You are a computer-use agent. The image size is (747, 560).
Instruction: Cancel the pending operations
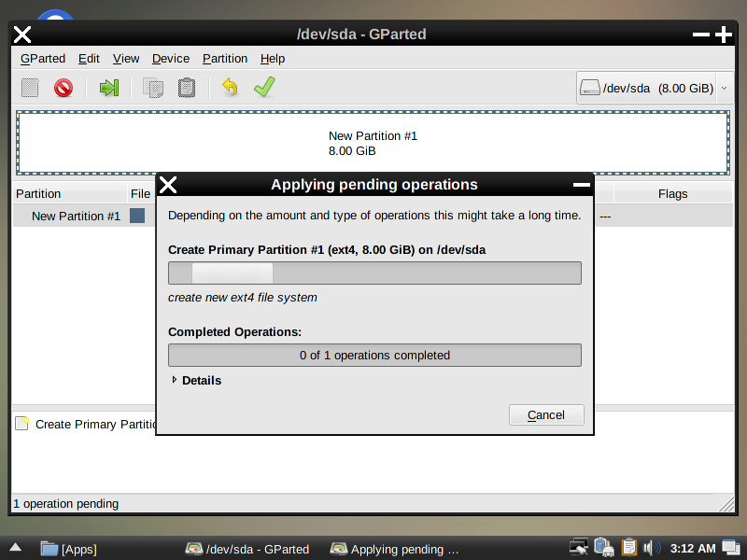pyautogui.click(x=546, y=414)
